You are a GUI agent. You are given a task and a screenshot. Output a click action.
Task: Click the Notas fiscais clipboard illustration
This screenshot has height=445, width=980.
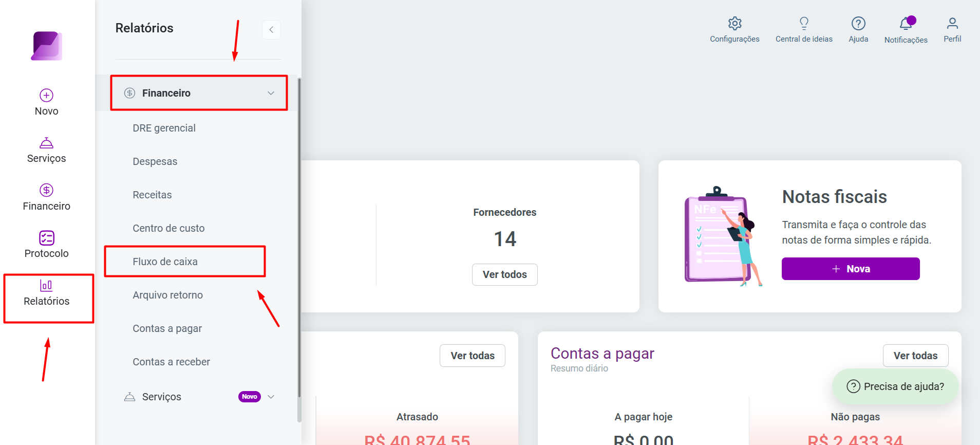[723, 236]
